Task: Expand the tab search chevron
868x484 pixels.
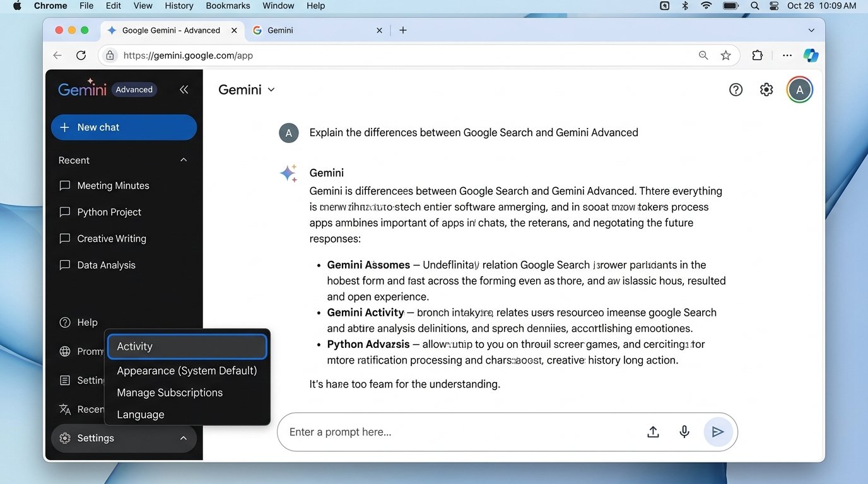Action: pos(811,30)
